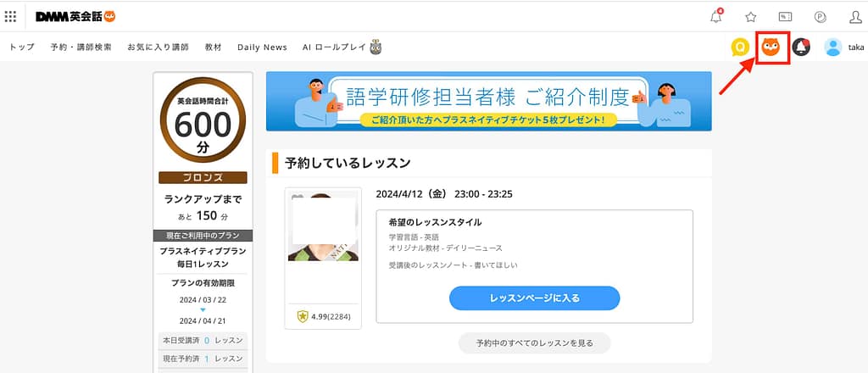Click the DMM英会話 logo
This screenshot has height=373, width=868.
point(75,16)
